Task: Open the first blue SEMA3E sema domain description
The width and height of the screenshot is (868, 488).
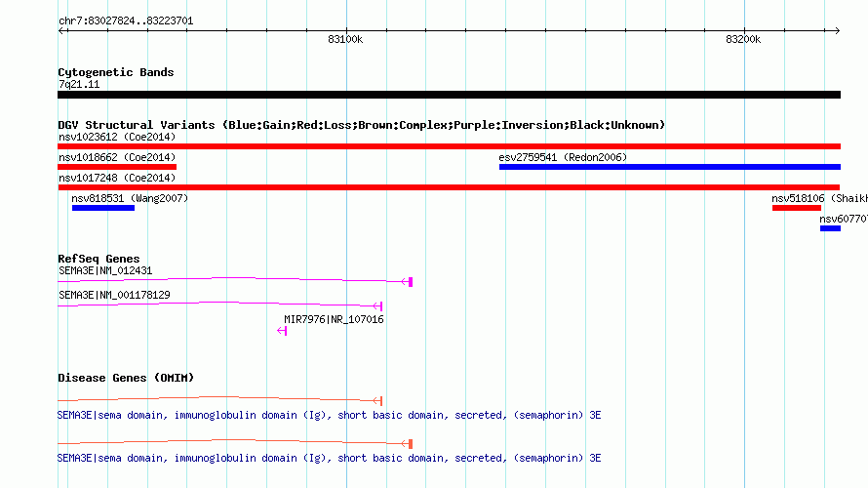Action: (x=329, y=416)
